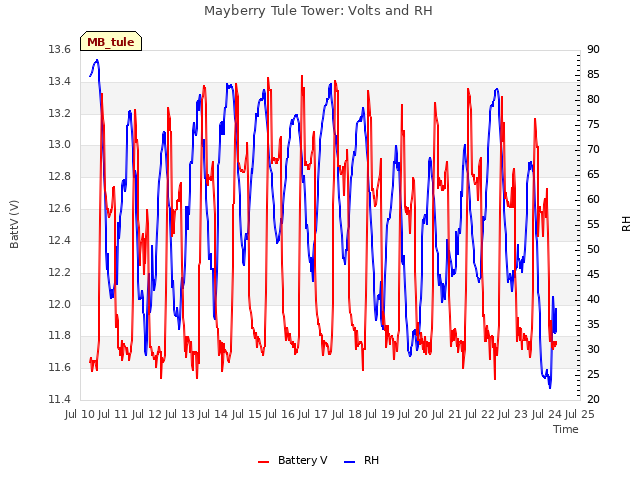Click the Jul 12 date label
640x480 pixels.
(147, 415)
